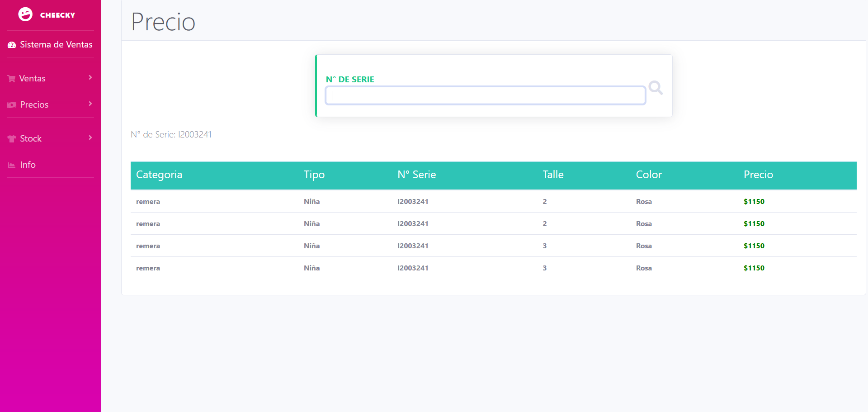
Task: Click the Precio page heading
Action: (163, 21)
